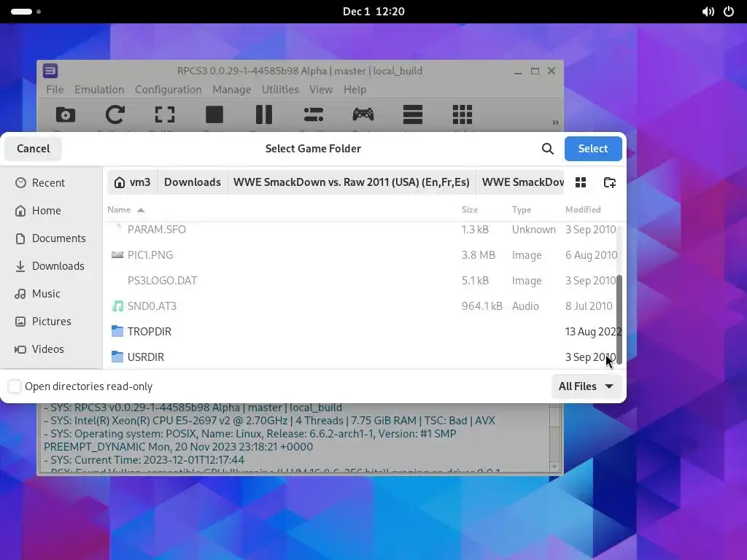Open the system volume indicator
The height and width of the screenshot is (560, 747).
pyautogui.click(x=708, y=12)
